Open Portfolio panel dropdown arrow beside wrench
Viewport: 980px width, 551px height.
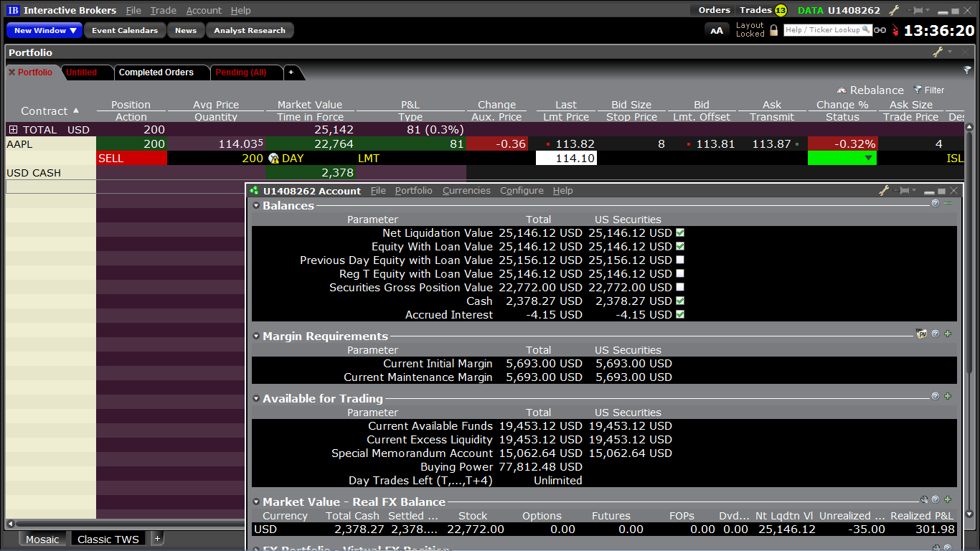point(950,52)
